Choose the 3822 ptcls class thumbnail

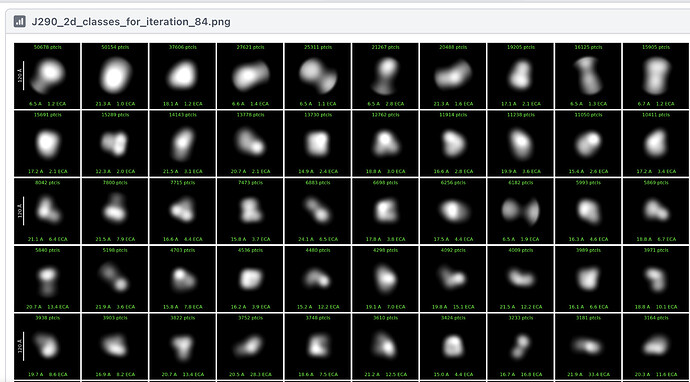pyautogui.click(x=183, y=346)
